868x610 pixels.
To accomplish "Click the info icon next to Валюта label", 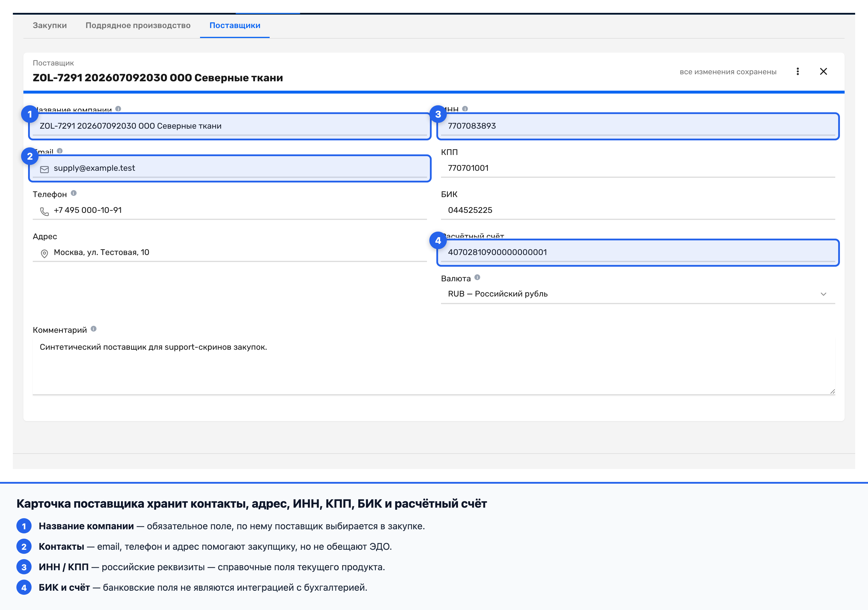I will tap(477, 278).
